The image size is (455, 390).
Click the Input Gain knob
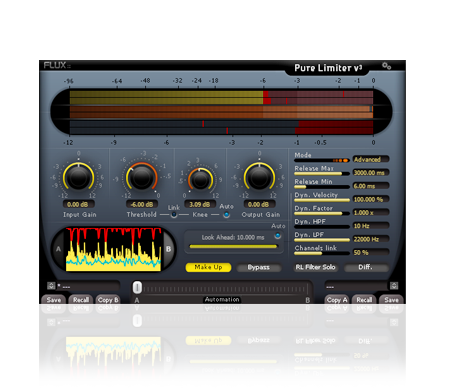78,177
